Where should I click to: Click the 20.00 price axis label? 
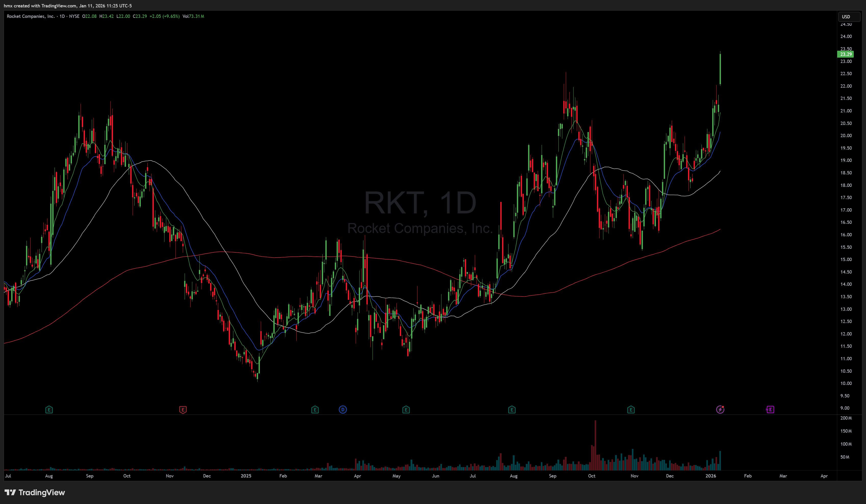pyautogui.click(x=846, y=136)
